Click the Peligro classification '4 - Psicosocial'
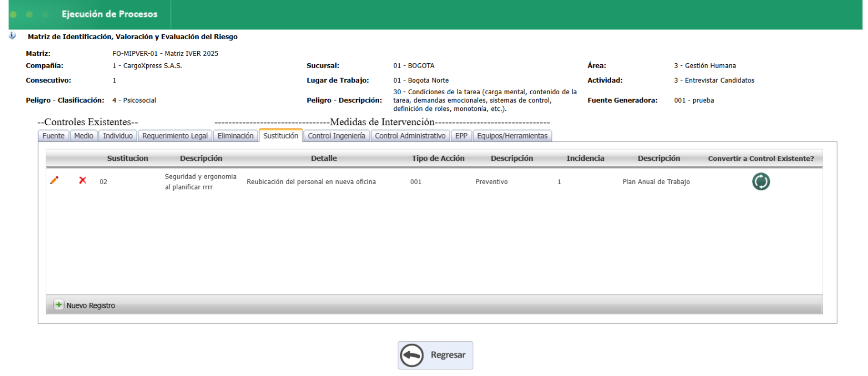 coord(134,100)
